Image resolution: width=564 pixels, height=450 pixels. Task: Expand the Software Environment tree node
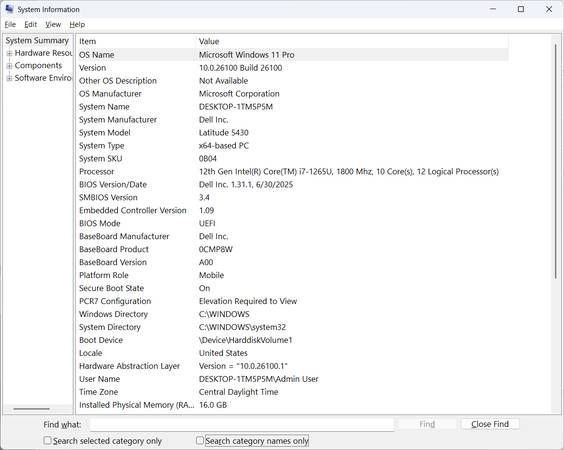point(10,78)
